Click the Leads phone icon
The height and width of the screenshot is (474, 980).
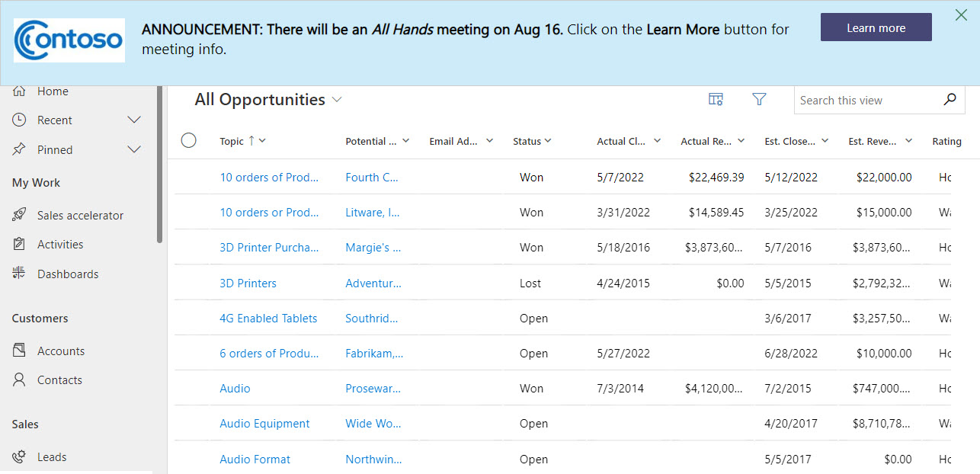tap(20, 457)
